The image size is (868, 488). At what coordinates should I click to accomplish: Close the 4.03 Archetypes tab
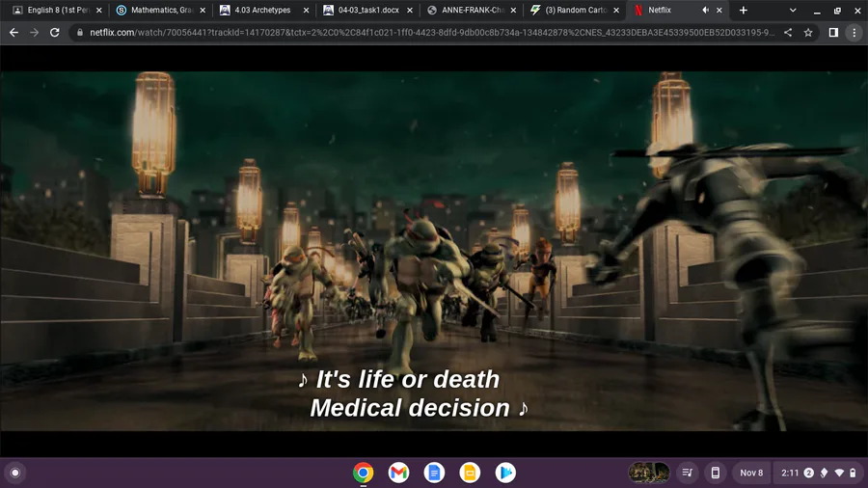coord(306,10)
